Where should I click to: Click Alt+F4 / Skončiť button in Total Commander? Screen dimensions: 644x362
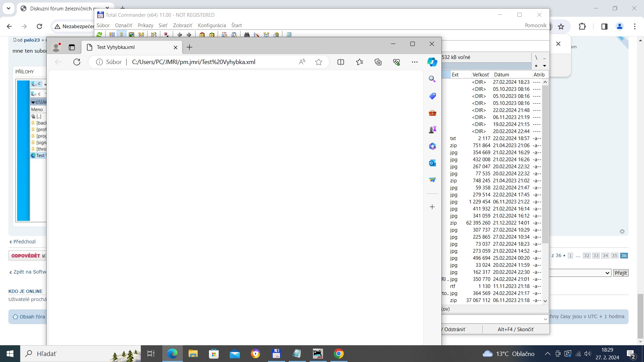pyautogui.click(x=516, y=329)
